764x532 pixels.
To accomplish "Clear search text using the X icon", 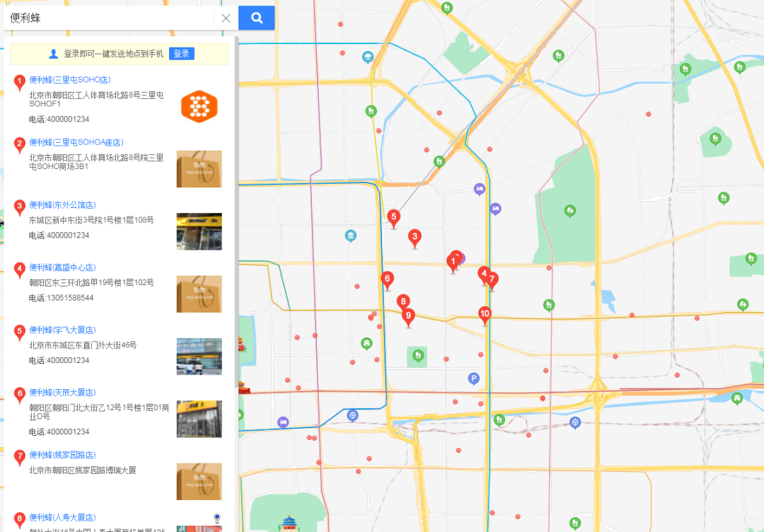I will pos(226,18).
